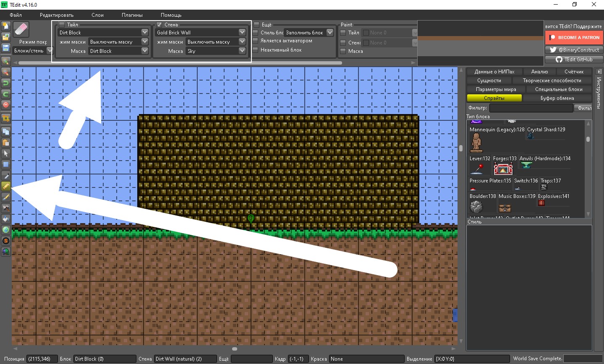Click the green spawn point marker on map
The height and width of the screenshot is (364, 604).
251,218
